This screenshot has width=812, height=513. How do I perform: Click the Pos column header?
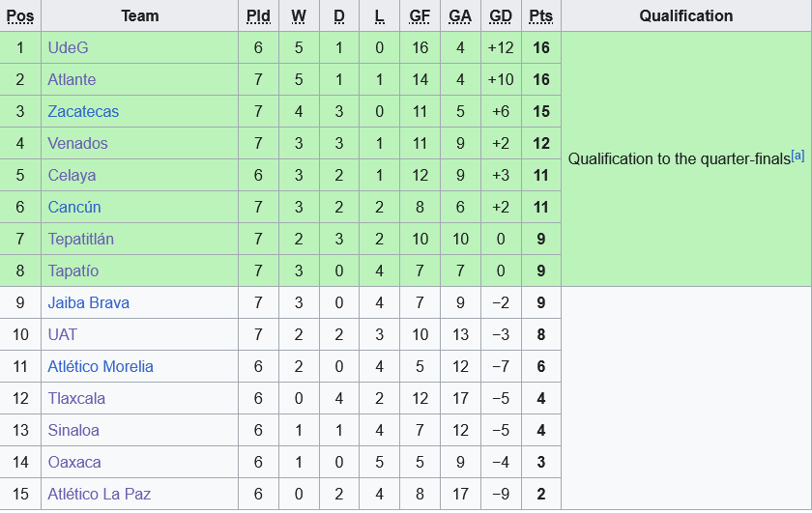(19, 15)
